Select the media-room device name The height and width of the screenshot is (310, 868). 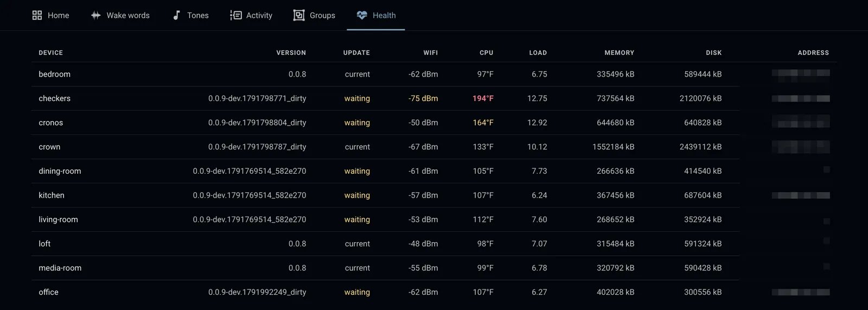60,268
